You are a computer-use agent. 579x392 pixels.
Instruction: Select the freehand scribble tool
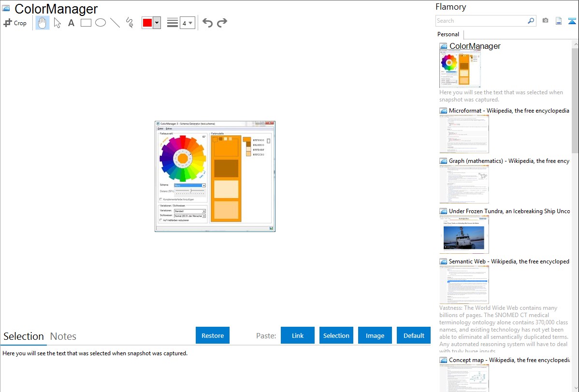[130, 23]
